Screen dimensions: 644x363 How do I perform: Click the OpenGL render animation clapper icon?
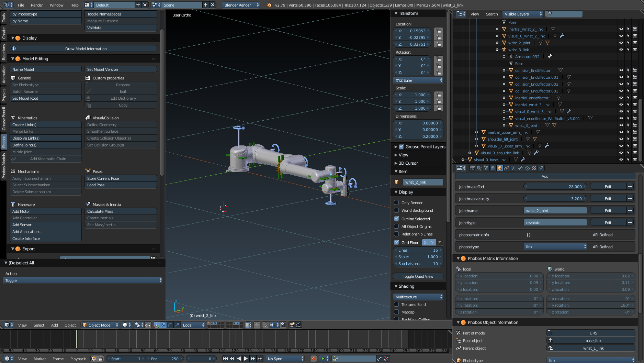pos(298,325)
